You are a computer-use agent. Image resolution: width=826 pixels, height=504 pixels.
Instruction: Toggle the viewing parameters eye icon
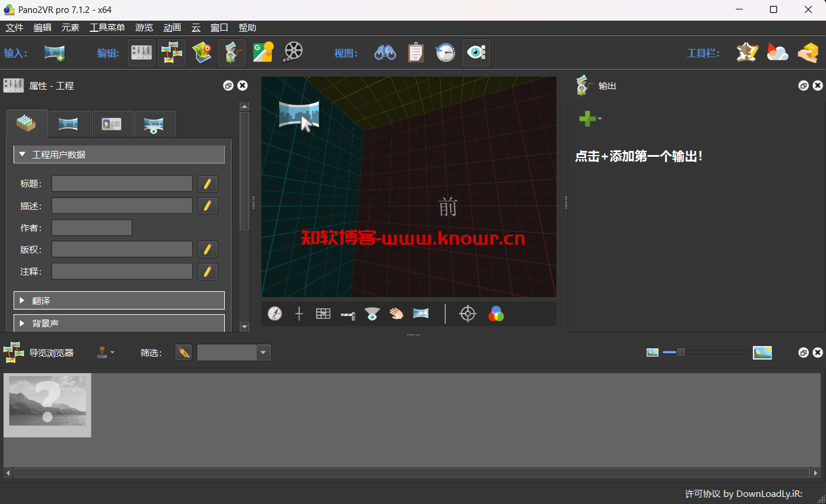click(x=476, y=52)
